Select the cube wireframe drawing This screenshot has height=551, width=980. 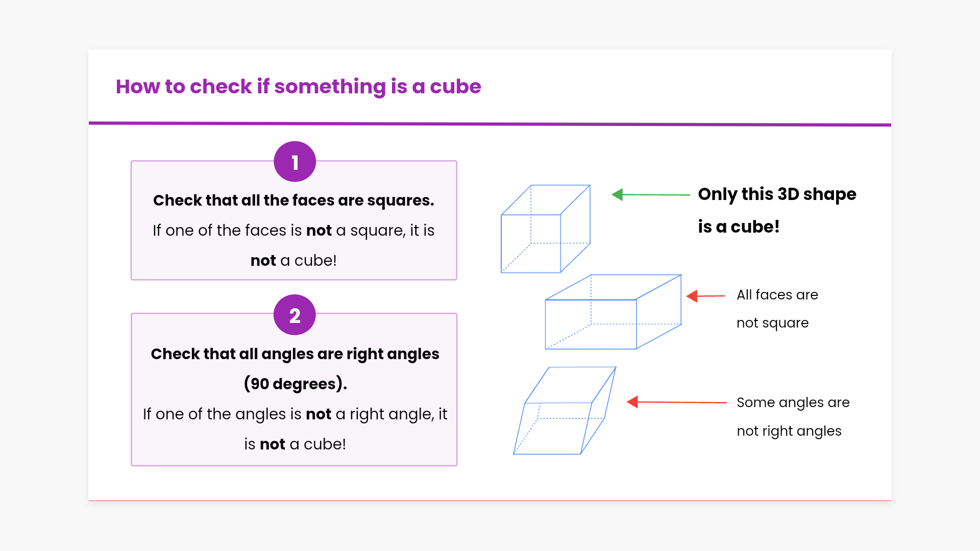pos(545,229)
